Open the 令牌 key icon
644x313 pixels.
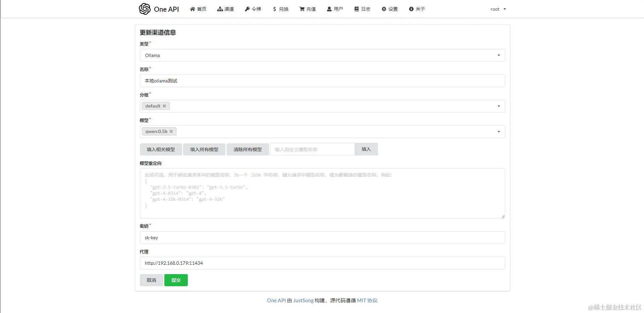(x=247, y=9)
